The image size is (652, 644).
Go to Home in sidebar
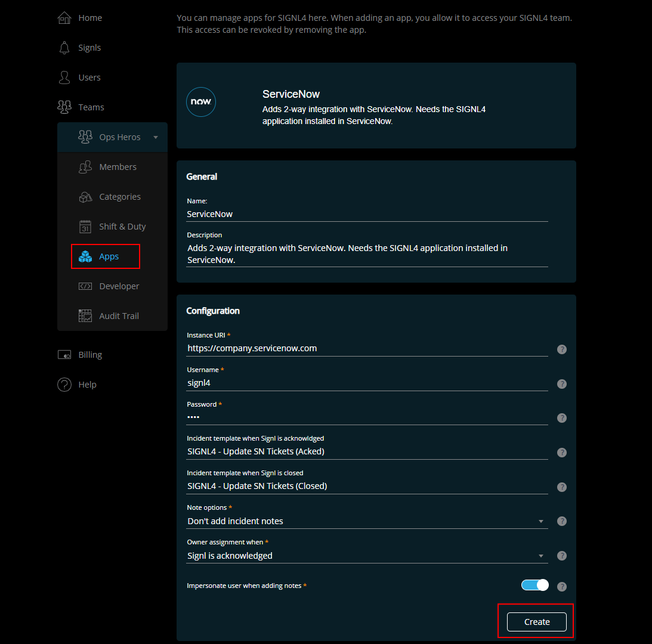pos(90,18)
